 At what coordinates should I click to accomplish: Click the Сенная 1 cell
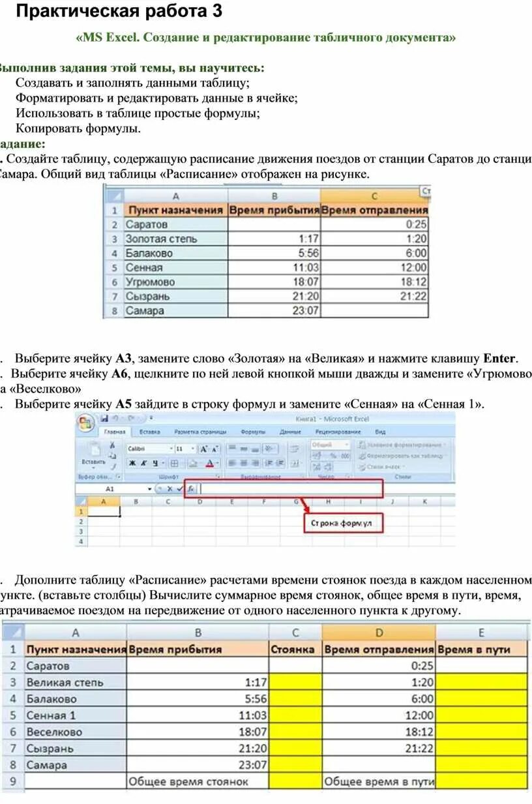tap(76, 715)
